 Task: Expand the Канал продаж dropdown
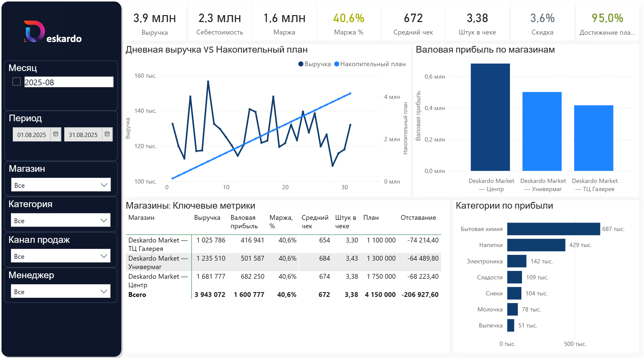(61, 256)
